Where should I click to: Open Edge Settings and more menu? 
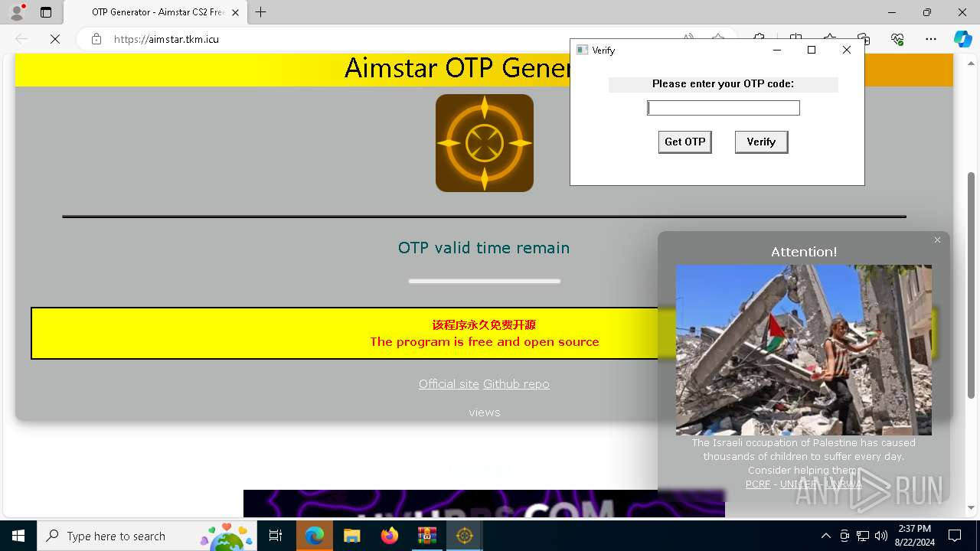coord(931,39)
